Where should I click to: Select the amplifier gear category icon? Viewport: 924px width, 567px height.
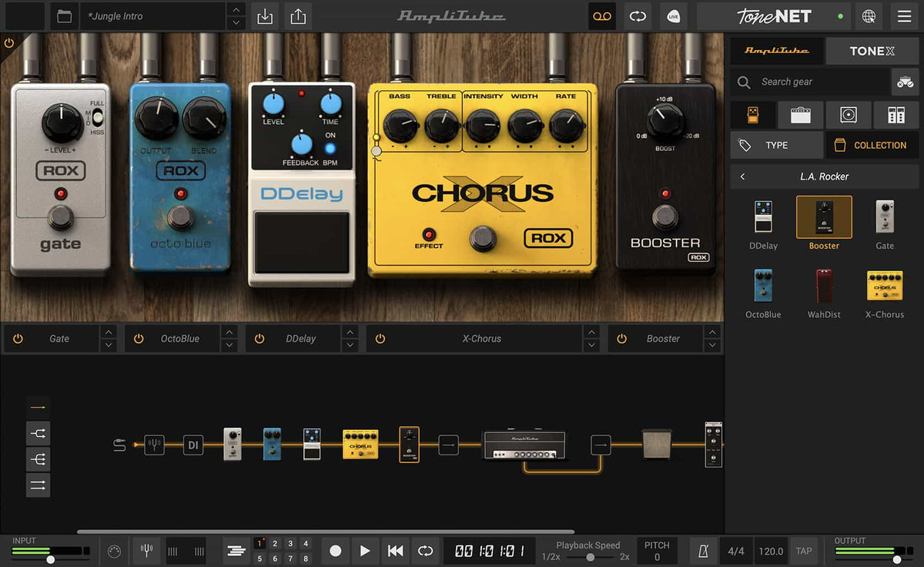[801, 116]
